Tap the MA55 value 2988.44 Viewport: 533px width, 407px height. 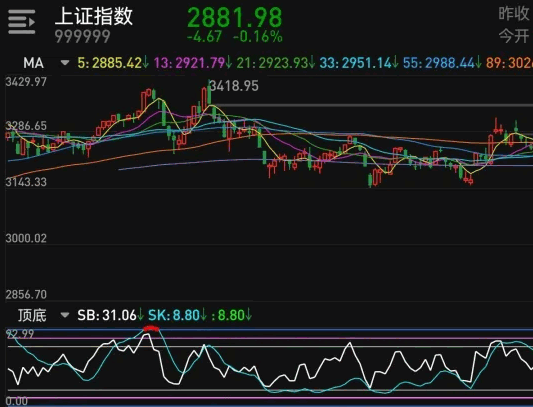tap(450, 63)
